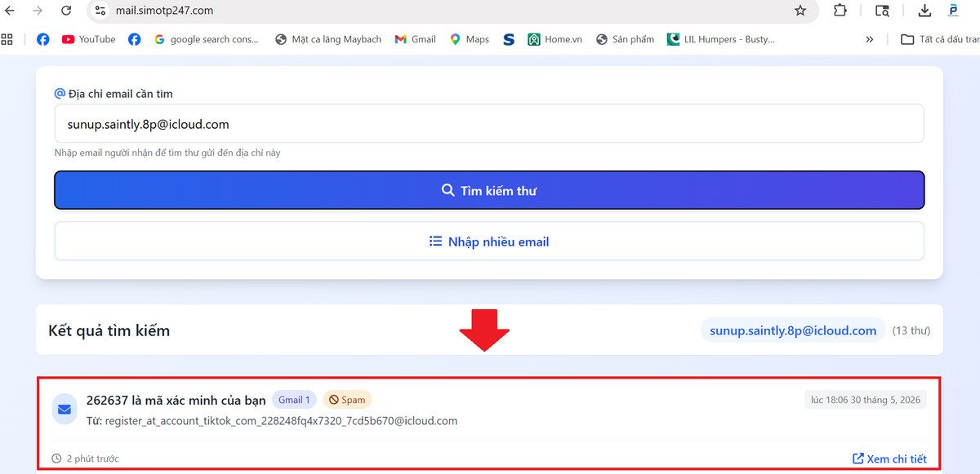Open the 262637 là mã xác minh message

[x=176, y=400]
